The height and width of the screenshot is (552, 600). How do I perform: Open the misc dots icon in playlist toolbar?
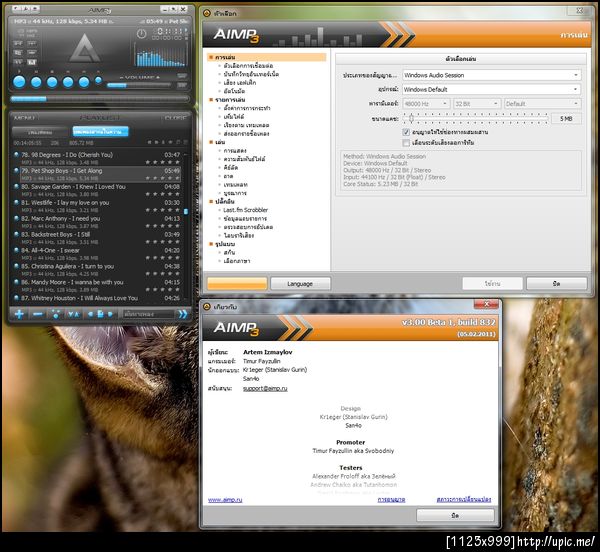click(56, 314)
